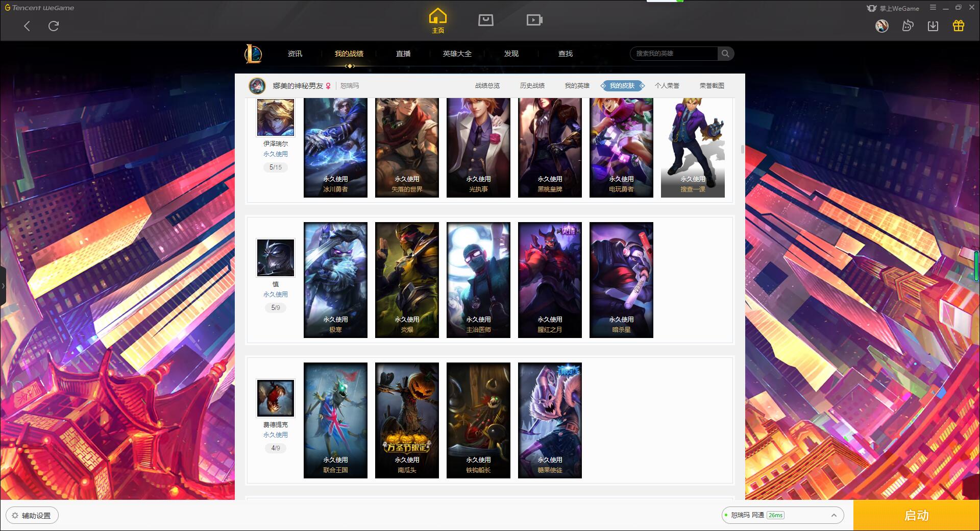980x531 pixels.
Task: Open the 铁钩船长 skin card
Action: coord(478,420)
